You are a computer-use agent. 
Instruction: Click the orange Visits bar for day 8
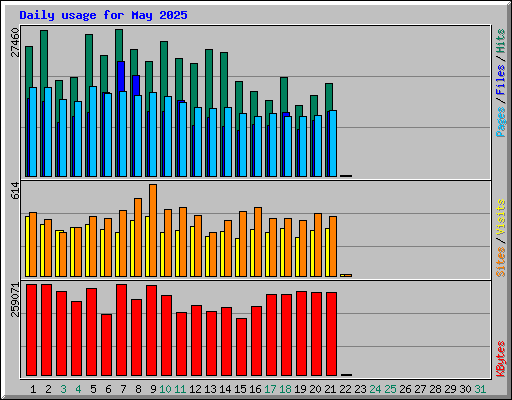pyautogui.click(x=138, y=237)
